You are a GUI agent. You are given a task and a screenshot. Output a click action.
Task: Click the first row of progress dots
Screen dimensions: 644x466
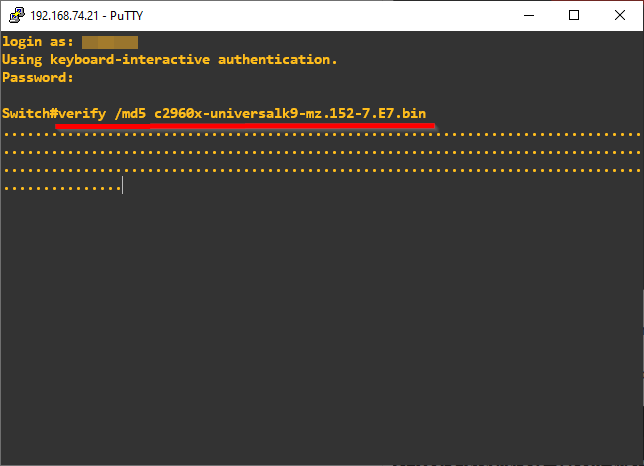tap(320, 133)
